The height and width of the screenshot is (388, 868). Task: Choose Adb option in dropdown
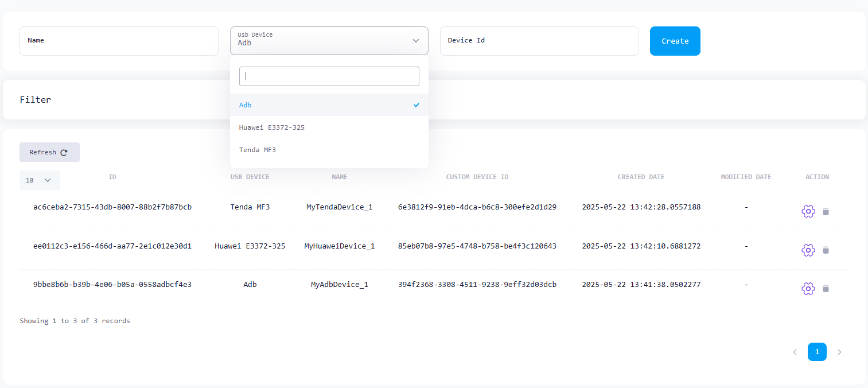click(329, 105)
